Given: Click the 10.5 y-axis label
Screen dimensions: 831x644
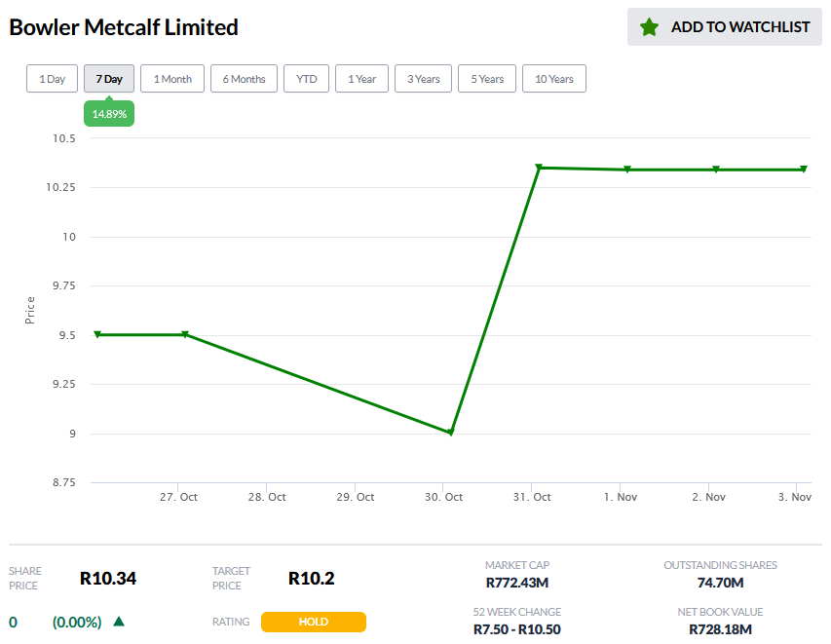Looking at the screenshot, I should coord(63,138).
